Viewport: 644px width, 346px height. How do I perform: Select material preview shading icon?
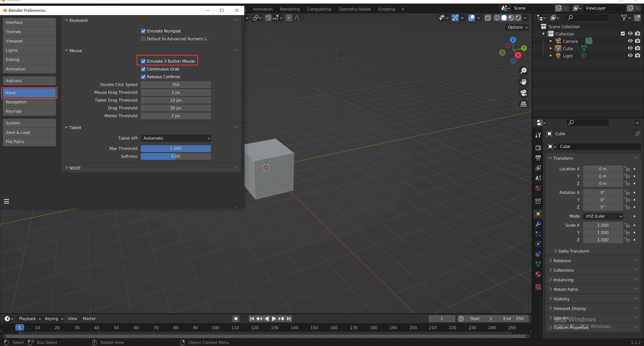click(511, 18)
